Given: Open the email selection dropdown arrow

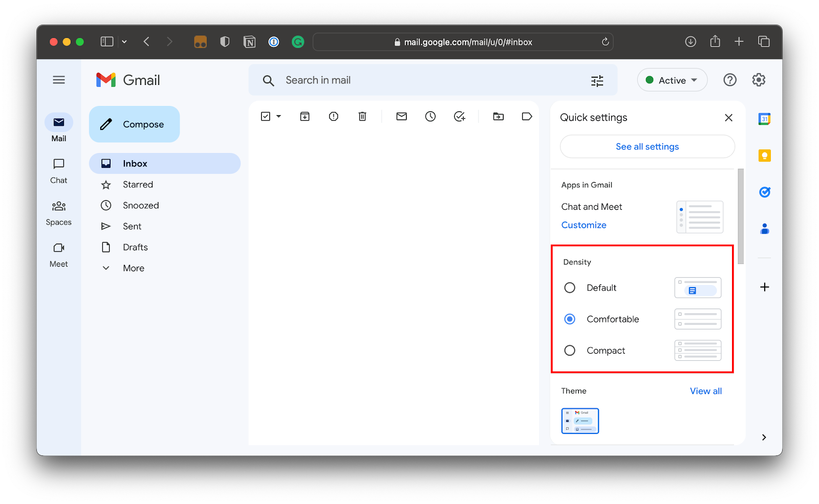Looking at the screenshot, I should click(278, 116).
